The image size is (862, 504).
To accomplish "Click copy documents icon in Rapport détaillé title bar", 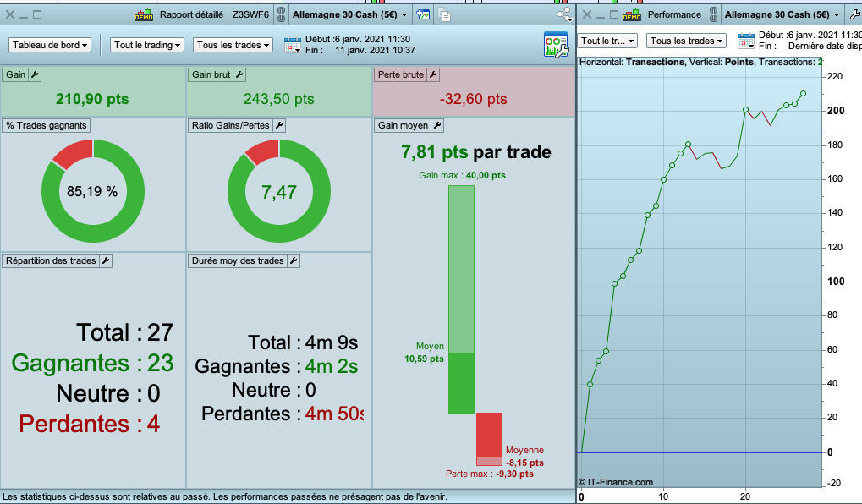I will point(444,15).
